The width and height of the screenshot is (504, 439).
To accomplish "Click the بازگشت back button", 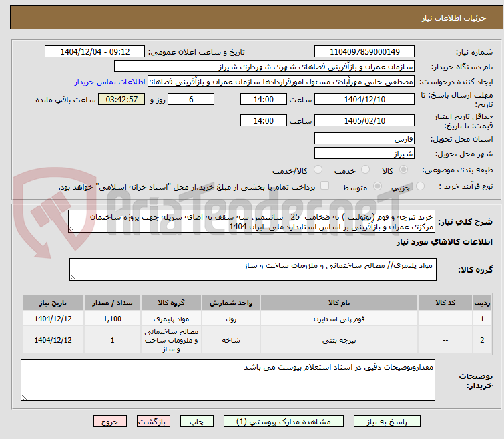I will [154, 422].
